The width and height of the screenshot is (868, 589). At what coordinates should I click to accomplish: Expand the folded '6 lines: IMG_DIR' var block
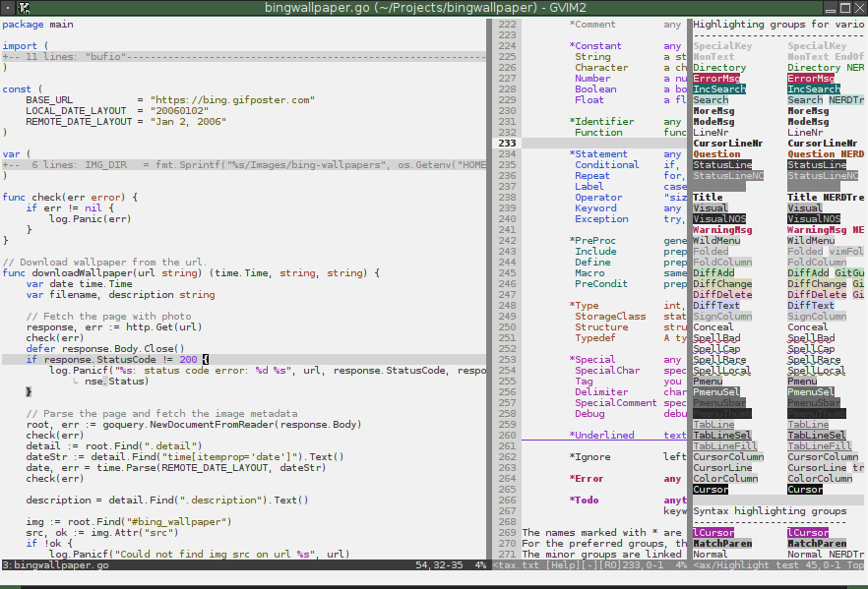point(244,165)
